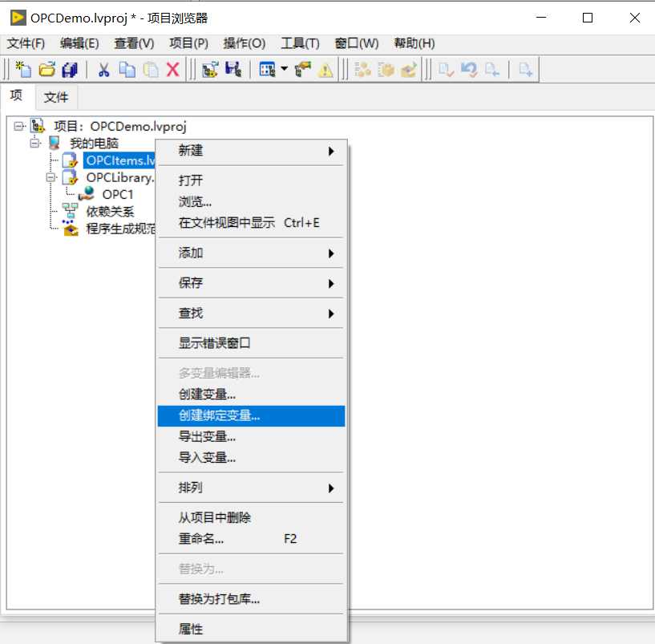Click the Paste clipboard icon
The height and width of the screenshot is (644, 655).
pyautogui.click(x=151, y=69)
